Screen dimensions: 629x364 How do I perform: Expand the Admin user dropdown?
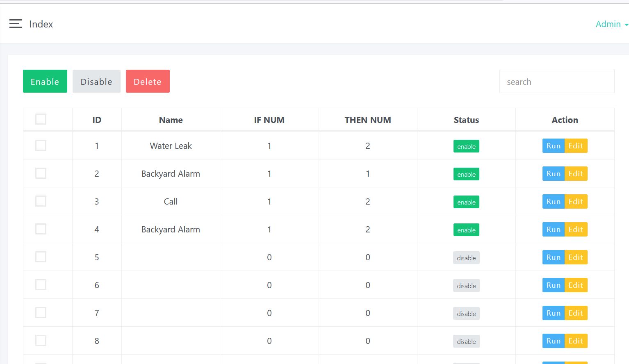pos(611,24)
